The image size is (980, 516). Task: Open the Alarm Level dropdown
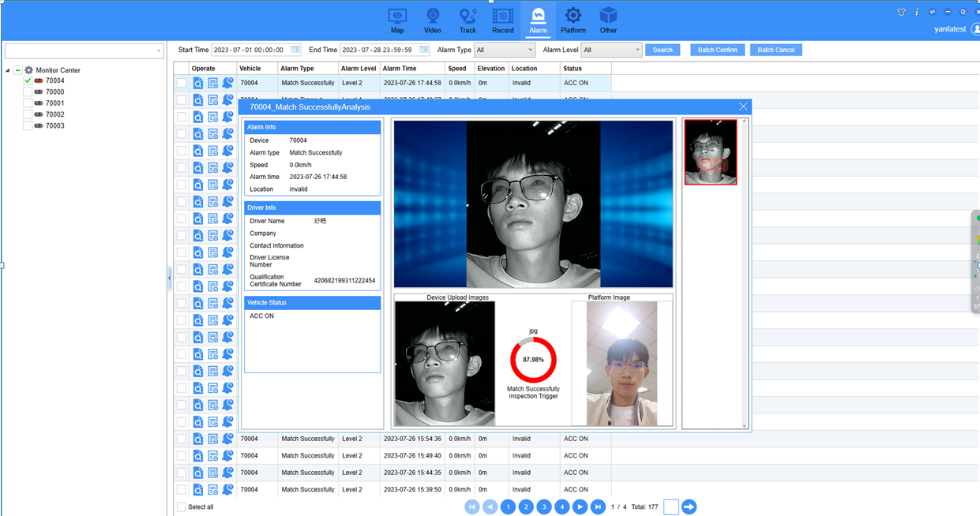click(611, 50)
